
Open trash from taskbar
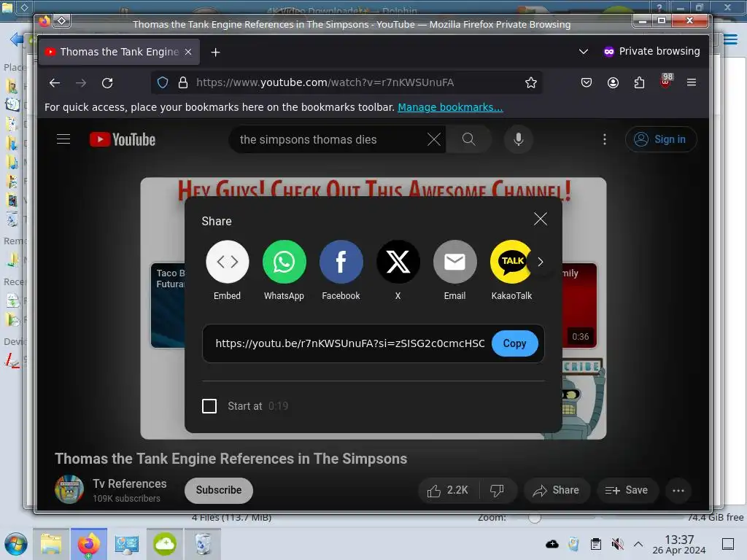pyautogui.click(x=203, y=544)
